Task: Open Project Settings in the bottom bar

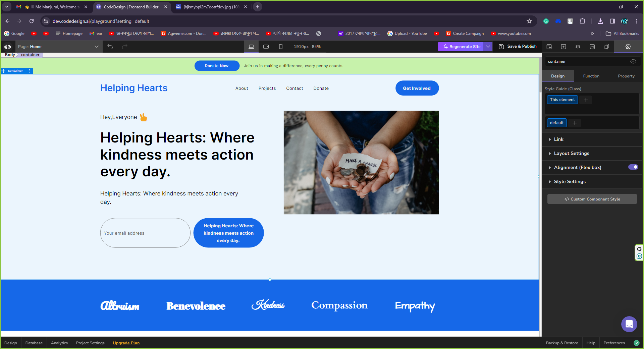Action: (x=90, y=343)
